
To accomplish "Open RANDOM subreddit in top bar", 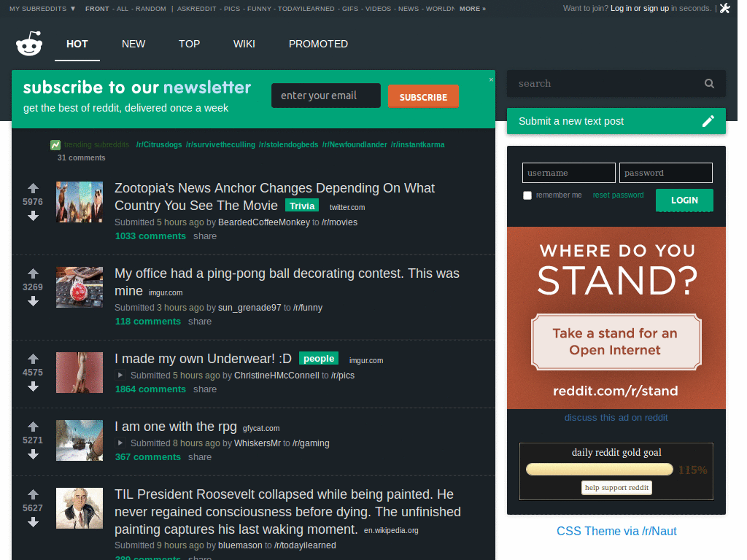I will [151, 9].
